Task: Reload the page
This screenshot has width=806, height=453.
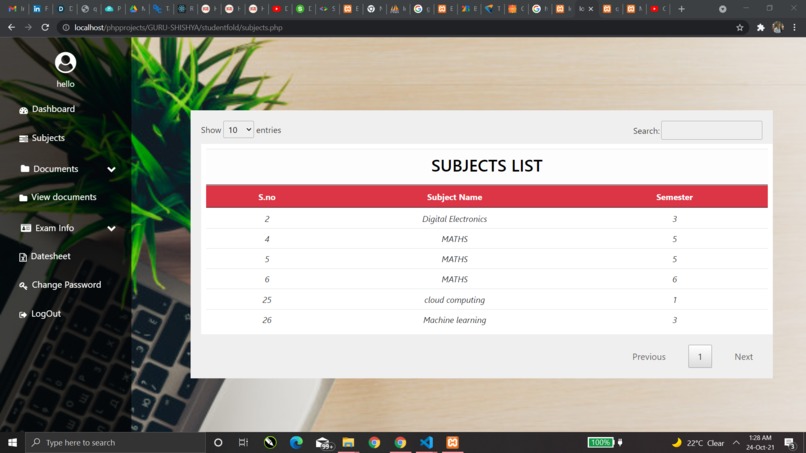Action: tap(45, 27)
